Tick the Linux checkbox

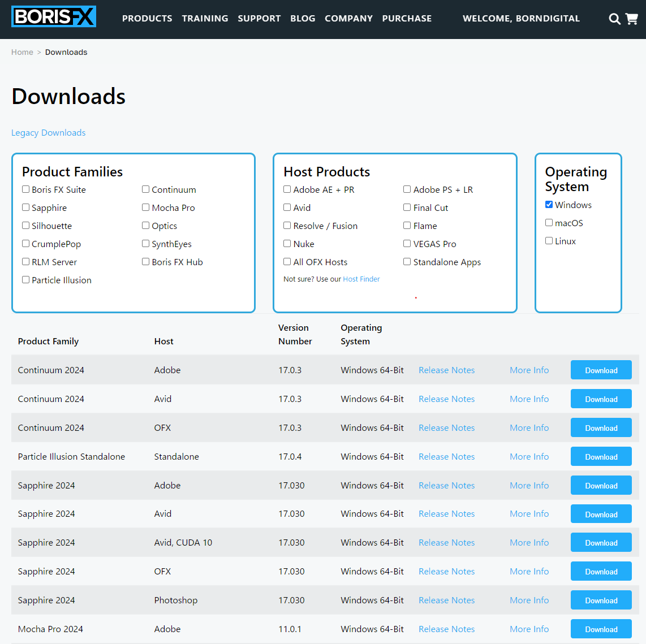(x=549, y=240)
